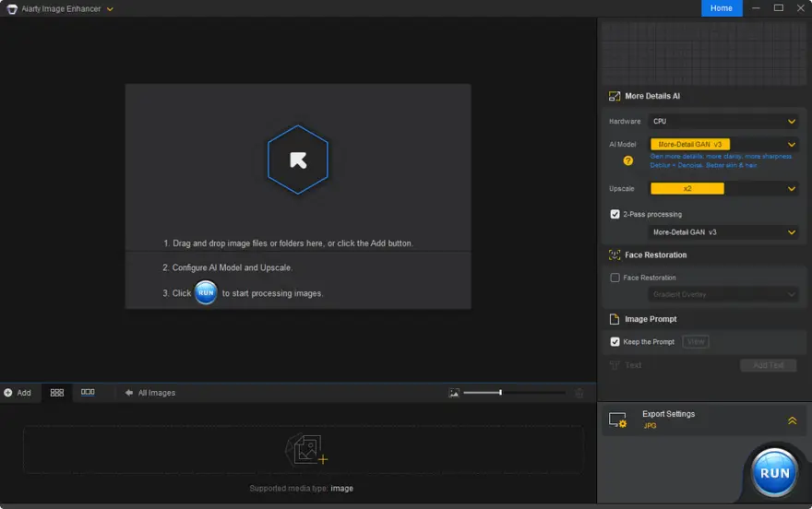Image resolution: width=812 pixels, height=509 pixels.
Task: Open the title dropdown arrow beside Aiarty Image Enhancer
Action: 110,9
